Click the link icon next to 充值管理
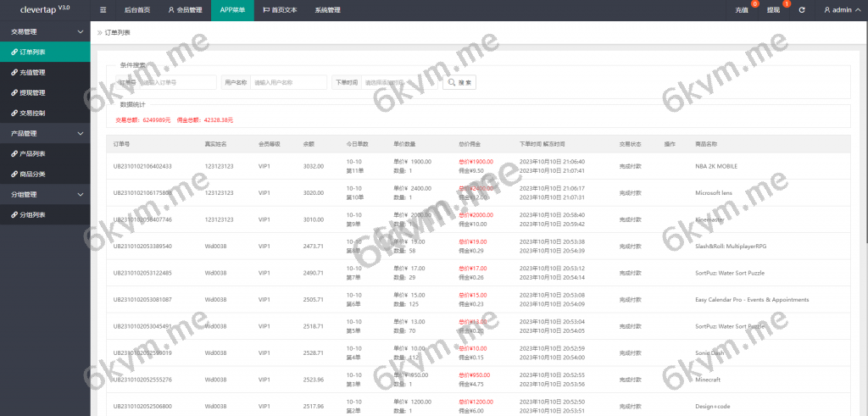This screenshot has height=416, width=868. tap(14, 72)
